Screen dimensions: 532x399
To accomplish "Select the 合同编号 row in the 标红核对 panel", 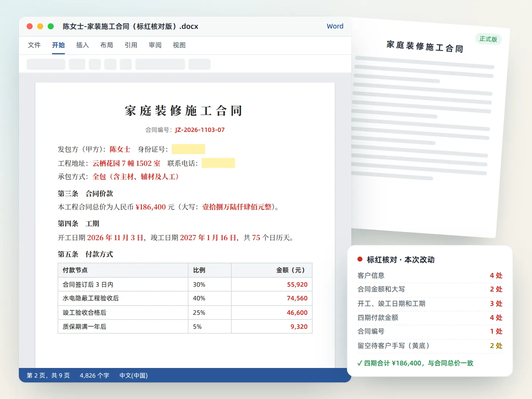I will point(430,331).
